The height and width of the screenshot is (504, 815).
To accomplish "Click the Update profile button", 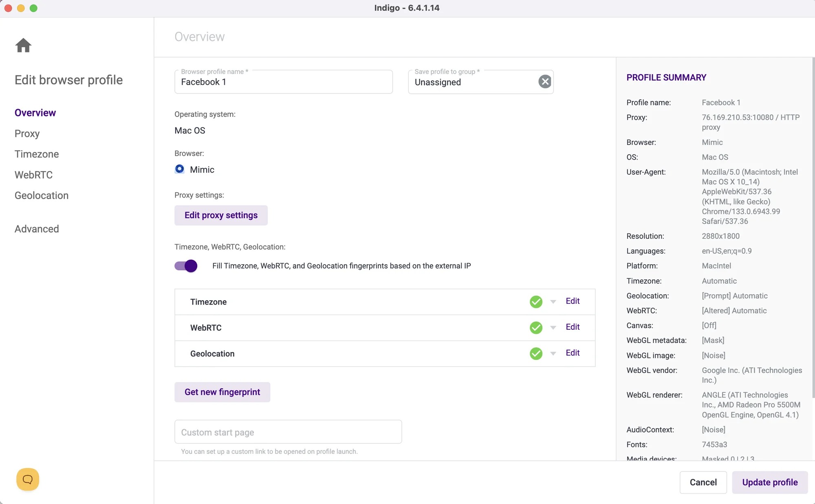I will [770, 482].
